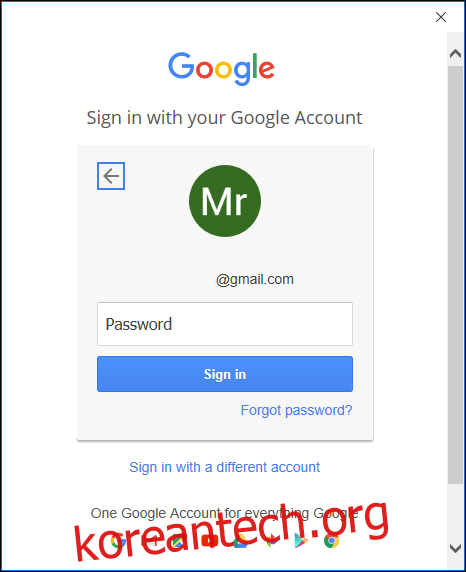Click the Gmail envelope icon

[x=150, y=541]
